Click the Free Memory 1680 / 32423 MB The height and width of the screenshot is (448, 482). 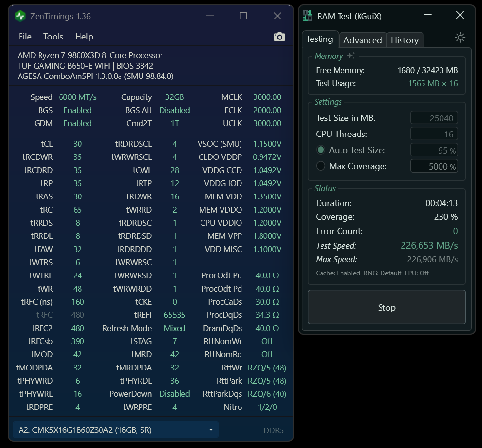point(427,70)
